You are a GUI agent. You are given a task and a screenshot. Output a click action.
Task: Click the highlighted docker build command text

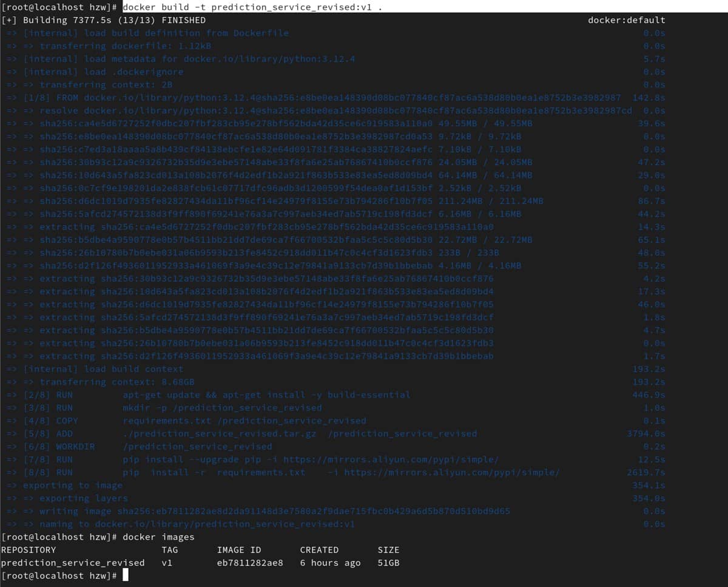(252, 7)
